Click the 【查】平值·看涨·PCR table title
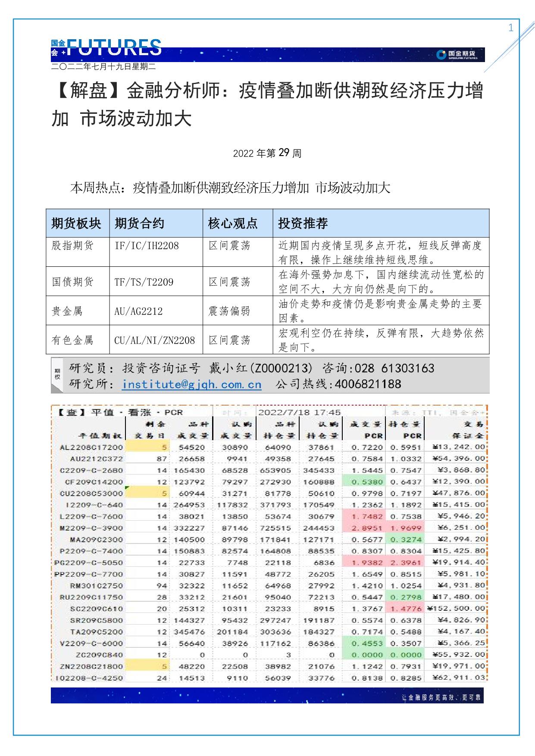This screenshot has height=756, width=535. coord(120,412)
